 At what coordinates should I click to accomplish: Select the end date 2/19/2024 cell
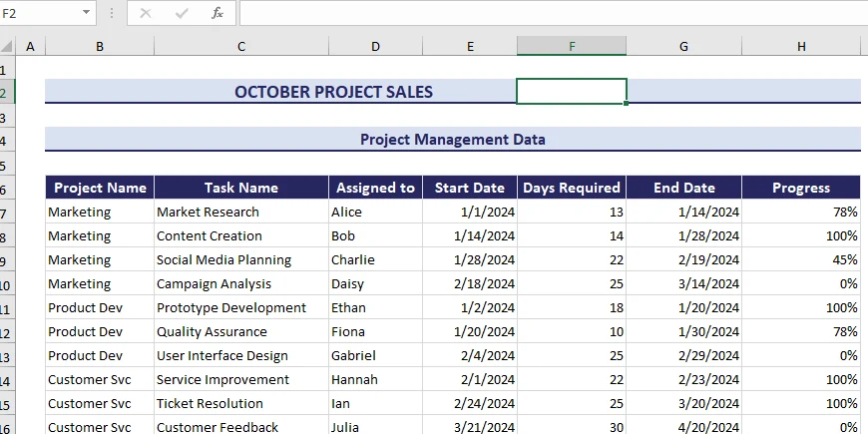(683, 259)
